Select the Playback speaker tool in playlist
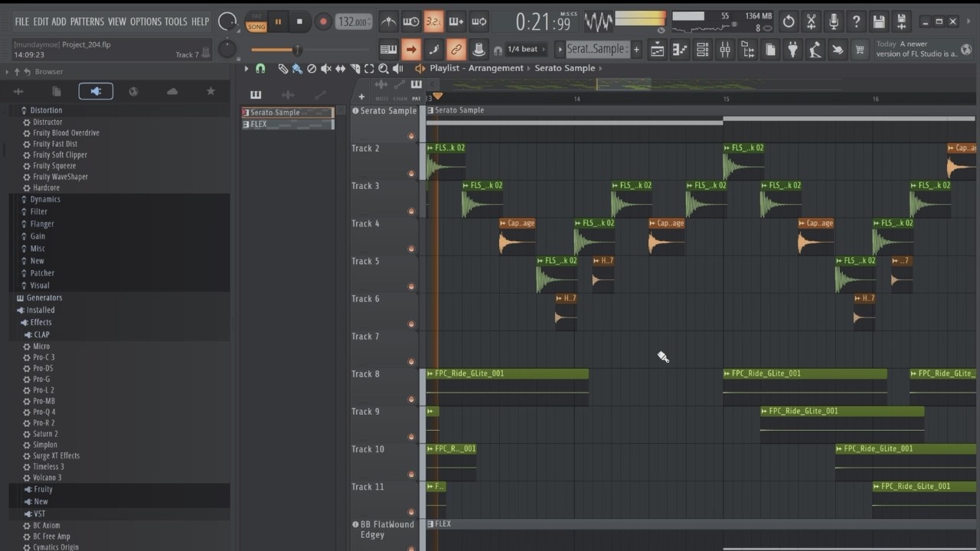The image size is (980, 551). point(397,69)
